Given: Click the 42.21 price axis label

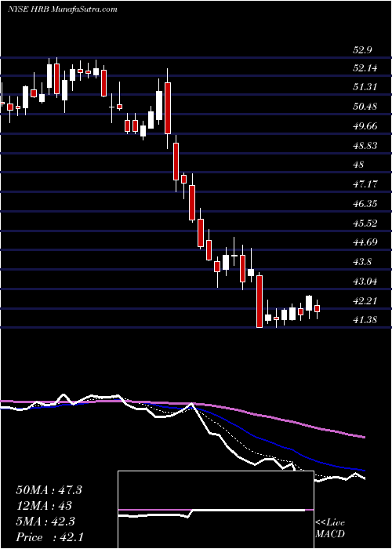Looking at the screenshot, I should coord(366,301).
